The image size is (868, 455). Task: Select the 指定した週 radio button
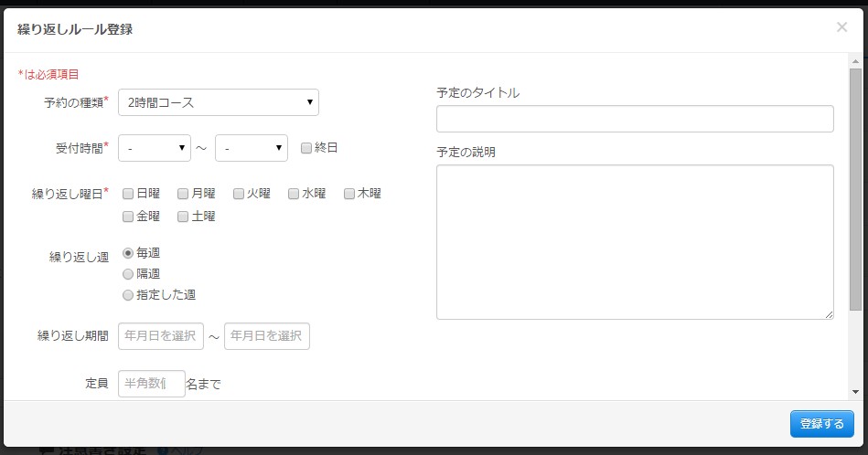coord(128,295)
